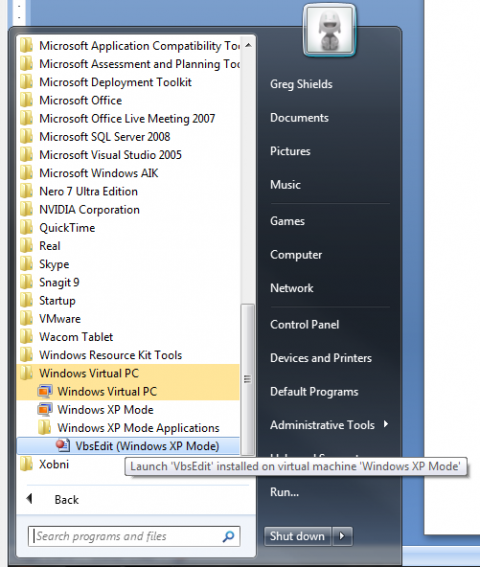
Task: Select the Skype folder label
Action: click(x=54, y=264)
